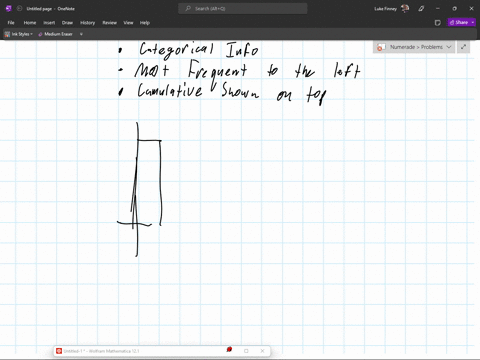The image size is (480, 360).
Task: Expand Quick Access toolbar customize arrow
Action: pos(81,34)
